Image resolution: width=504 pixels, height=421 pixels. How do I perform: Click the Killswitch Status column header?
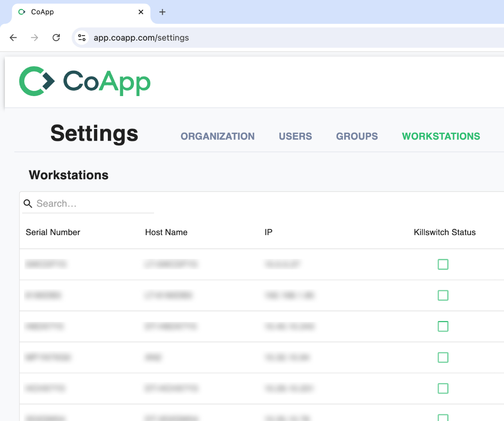(x=445, y=232)
